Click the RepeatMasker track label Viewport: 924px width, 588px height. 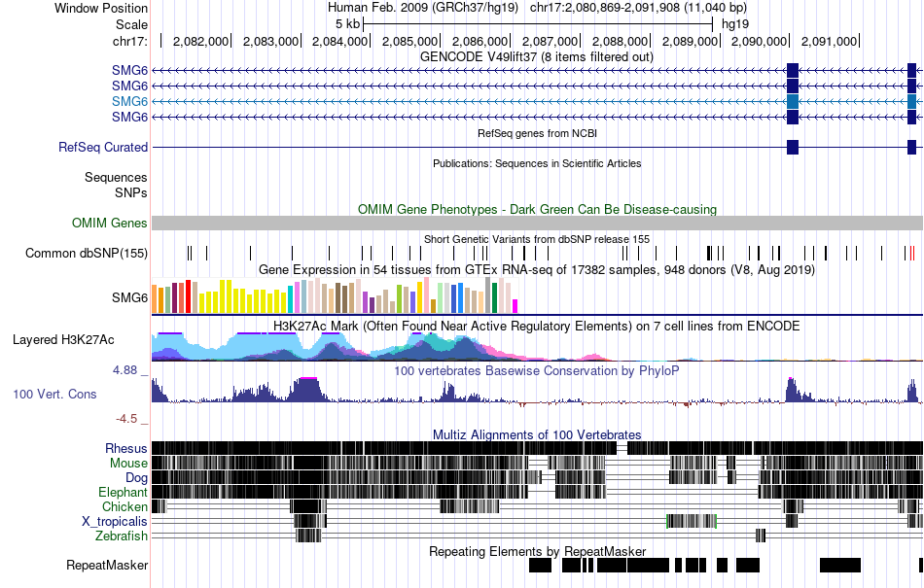[107, 565]
